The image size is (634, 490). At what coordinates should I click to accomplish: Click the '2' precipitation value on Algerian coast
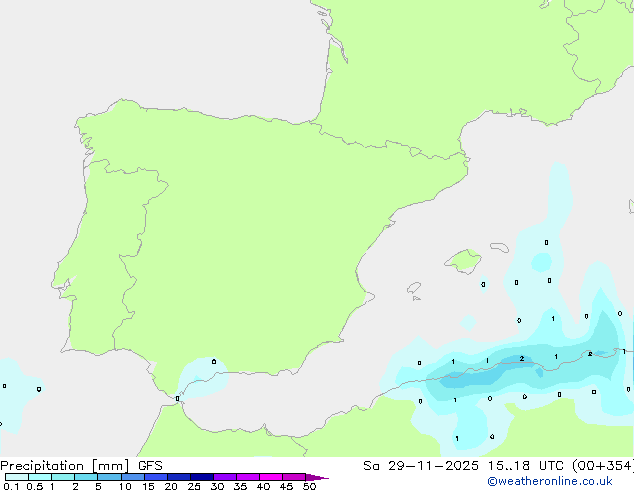[x=522, y=359]
